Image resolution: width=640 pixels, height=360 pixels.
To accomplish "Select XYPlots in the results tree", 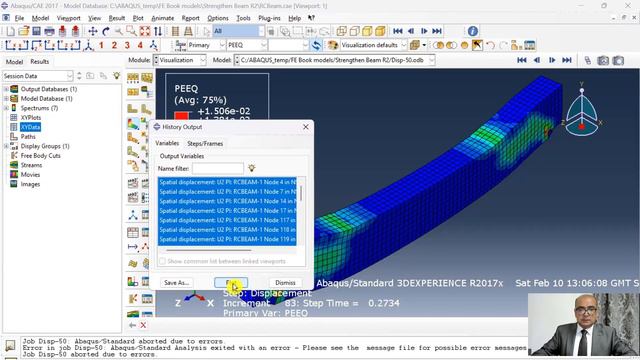I will [31, 118].
